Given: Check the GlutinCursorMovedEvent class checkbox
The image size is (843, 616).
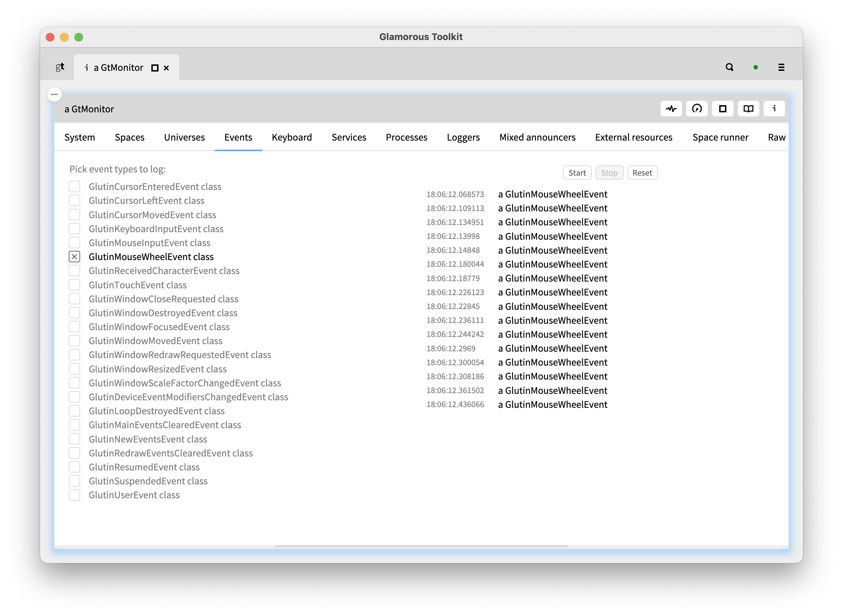Looking at the screenshot, I should pyautogui.click(x=74, y=214).
